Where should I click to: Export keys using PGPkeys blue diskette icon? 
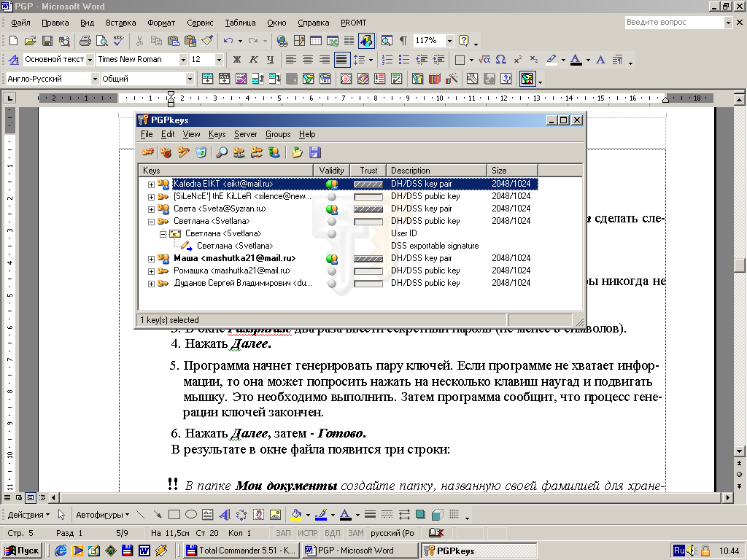(315, 152)
